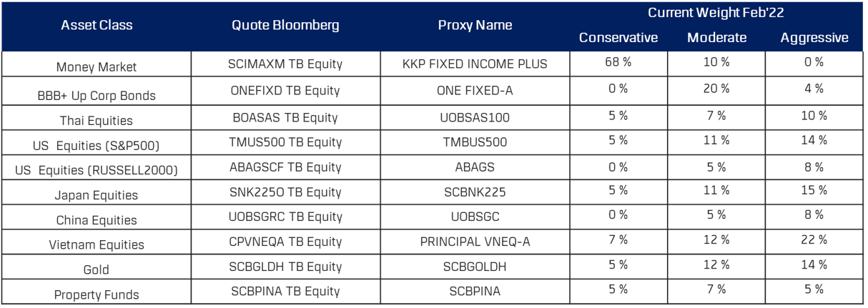Viewport: 868px width, 308px height.
Task: Click the Aggressive sub-header
Action: tap(814, 39)
